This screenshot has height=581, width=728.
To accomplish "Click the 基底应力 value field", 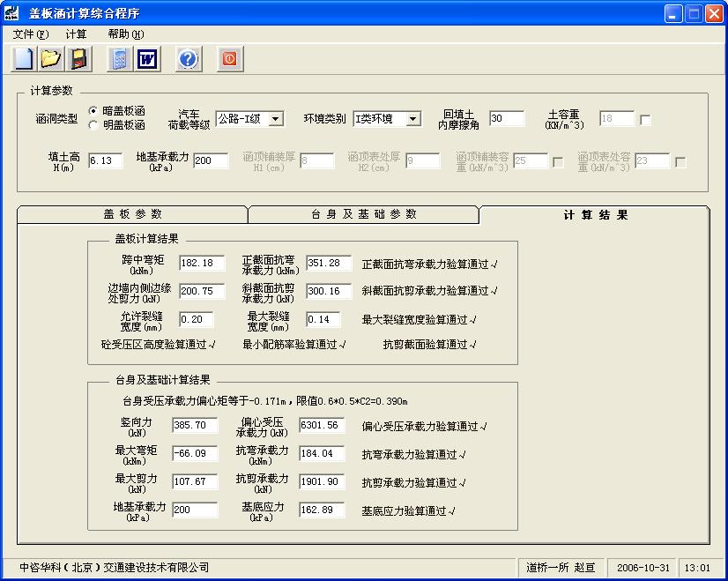I will (322, 510).
